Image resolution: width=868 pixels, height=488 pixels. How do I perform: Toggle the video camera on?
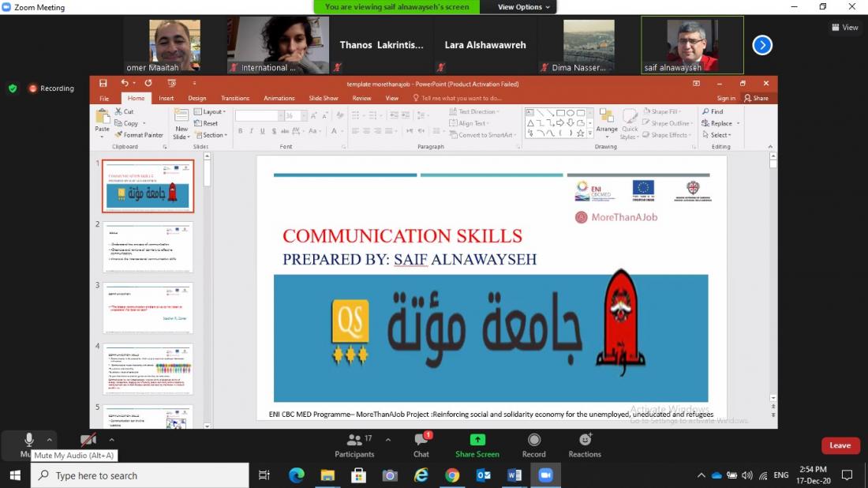coord(88,440)
